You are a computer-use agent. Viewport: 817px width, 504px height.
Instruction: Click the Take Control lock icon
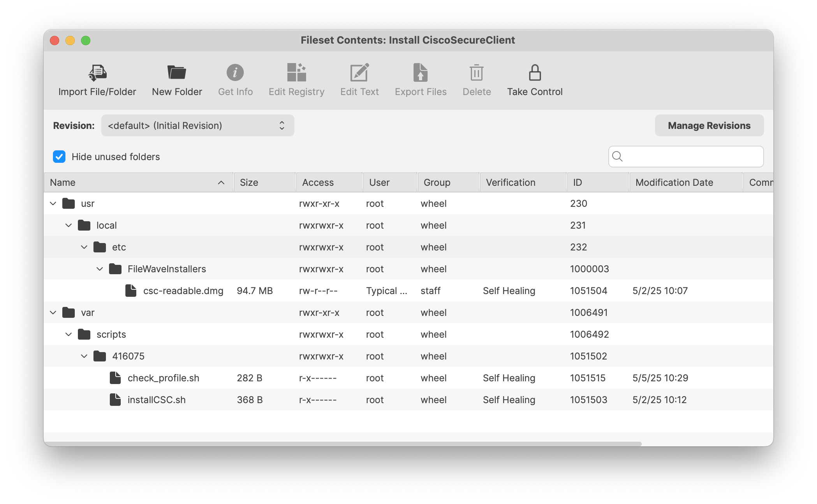tap(535, 72)
